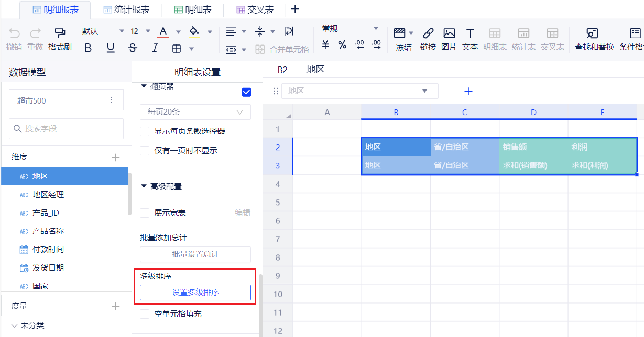Switch to the 交叉表 tab
This screenshot has height=337, width=644.
(x=255, y=9)
